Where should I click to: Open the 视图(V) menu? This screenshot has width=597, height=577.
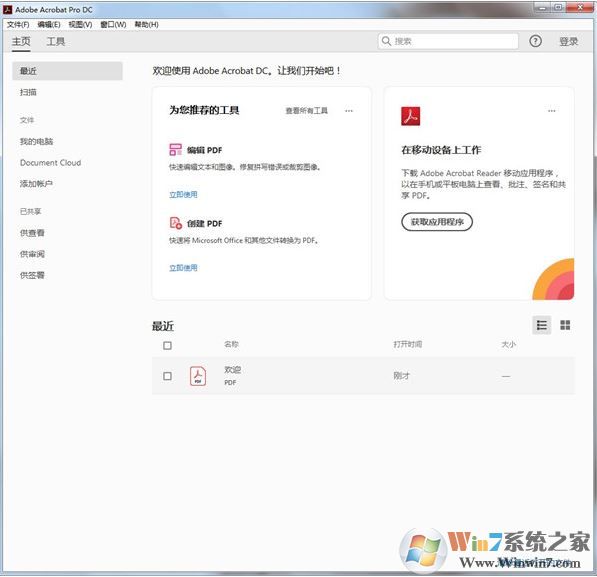click(x=80, y=24)
